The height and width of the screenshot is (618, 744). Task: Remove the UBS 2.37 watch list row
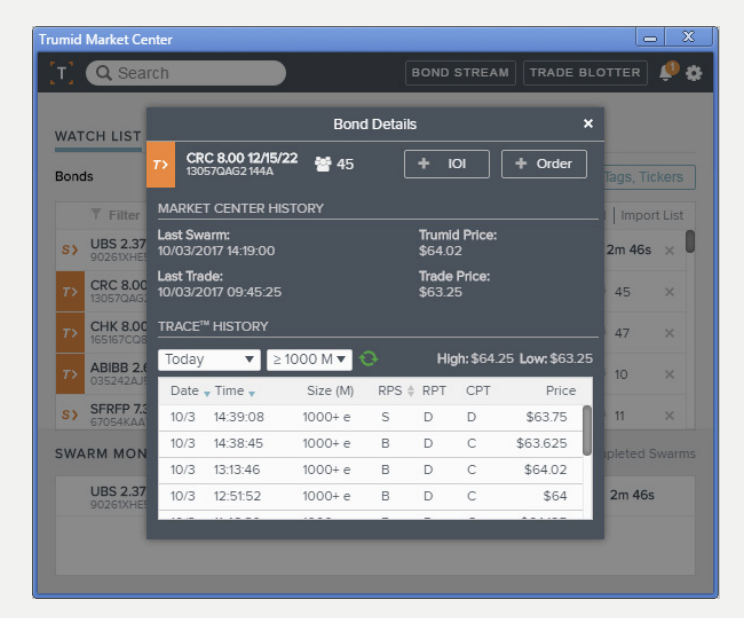pyautogui.click(x=670, y=251)
